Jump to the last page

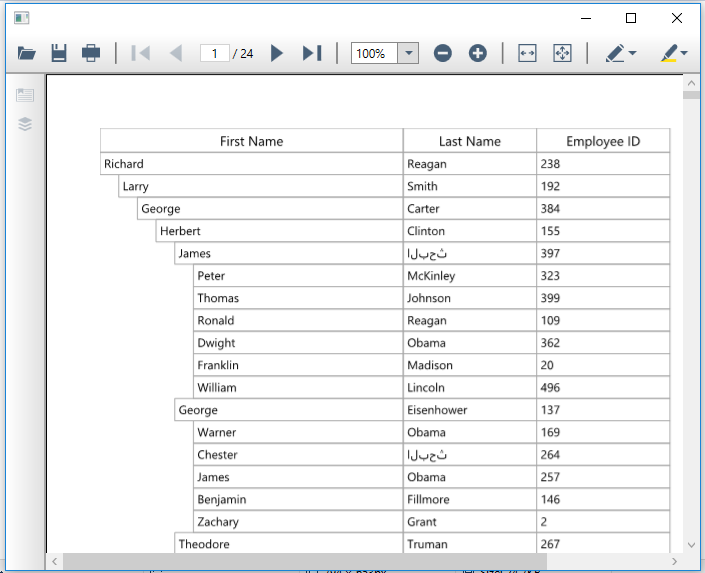pos(312,53)
